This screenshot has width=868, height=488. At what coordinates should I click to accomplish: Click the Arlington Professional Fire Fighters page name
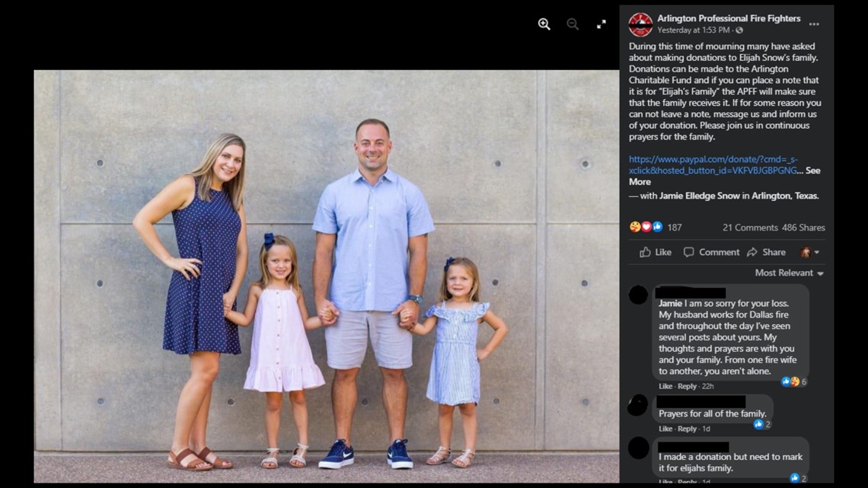[729, 18]
